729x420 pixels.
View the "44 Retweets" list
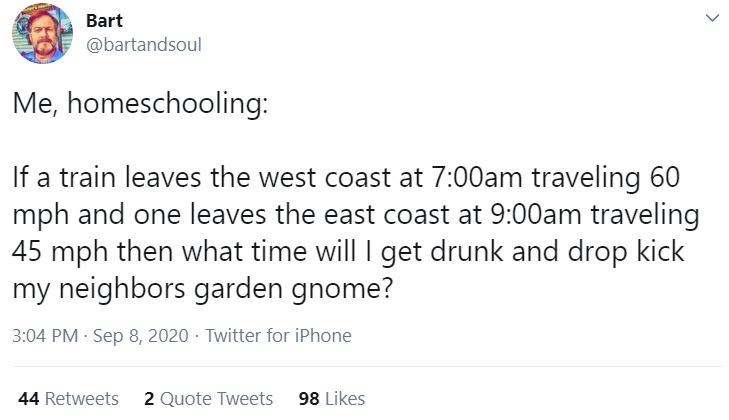click(68, 398)
